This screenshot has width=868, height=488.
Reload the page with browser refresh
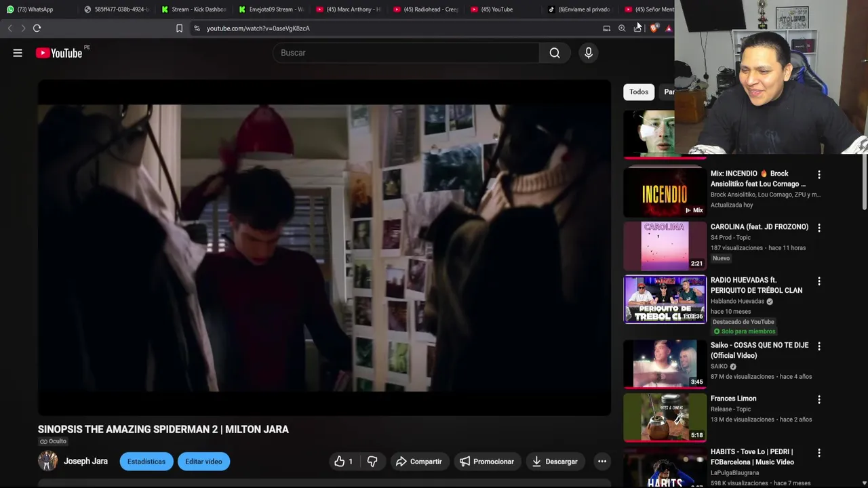[x=37, y=28]
